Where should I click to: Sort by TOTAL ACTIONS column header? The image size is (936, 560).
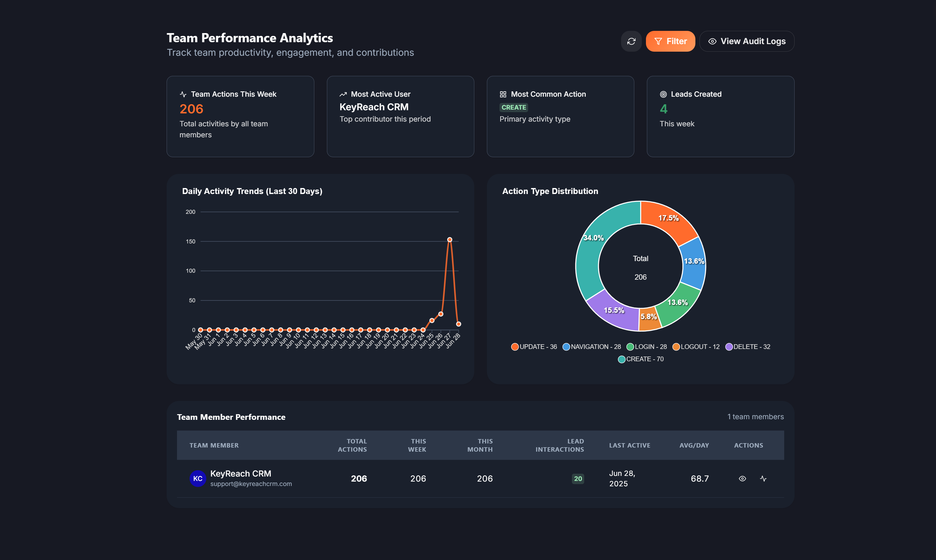[352, 445]
